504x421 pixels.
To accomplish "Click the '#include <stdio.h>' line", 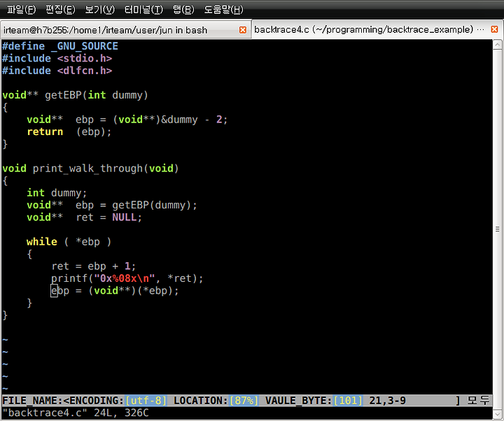I will [57, 59].
